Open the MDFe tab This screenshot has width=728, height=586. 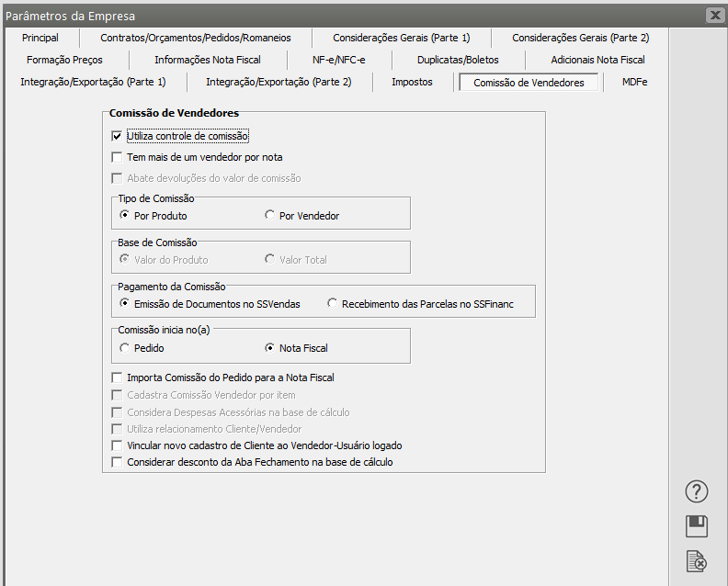pyautogui.click(x=635, y=82)
